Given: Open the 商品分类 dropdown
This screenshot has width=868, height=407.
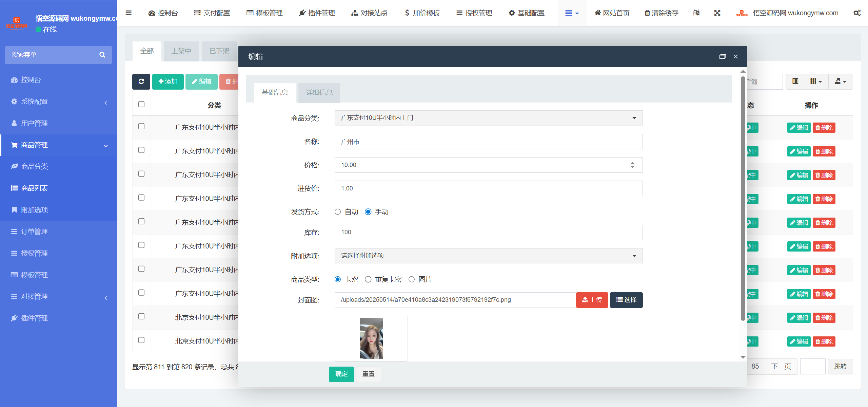Looking at the screenshot, I should coord(488,118).
